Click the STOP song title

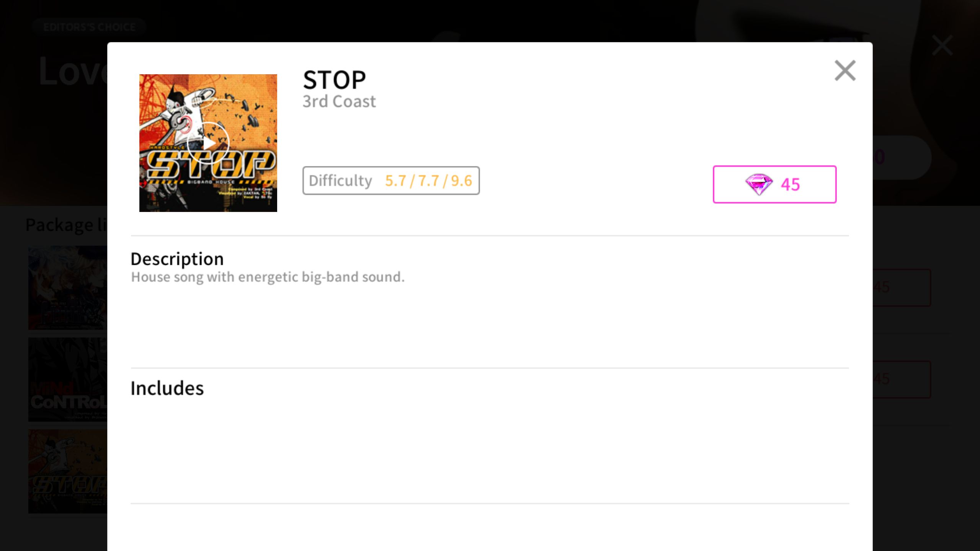334,80
